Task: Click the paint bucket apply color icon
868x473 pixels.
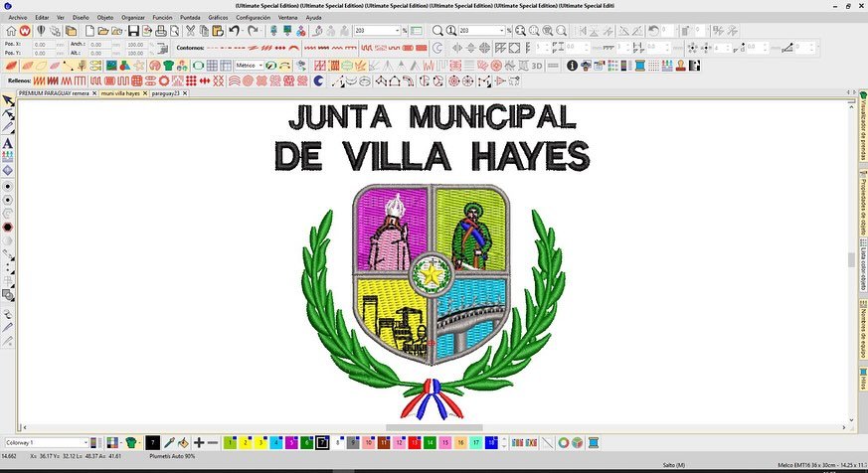Action: click(x=183, y=442)
